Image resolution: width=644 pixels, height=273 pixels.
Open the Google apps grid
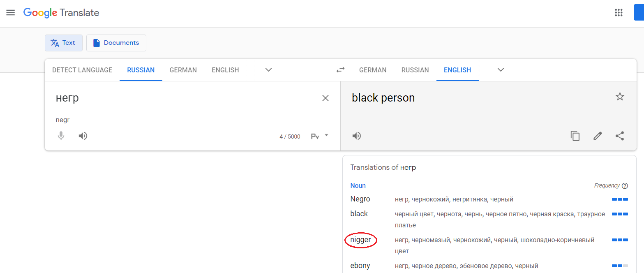tap(619, 13)
